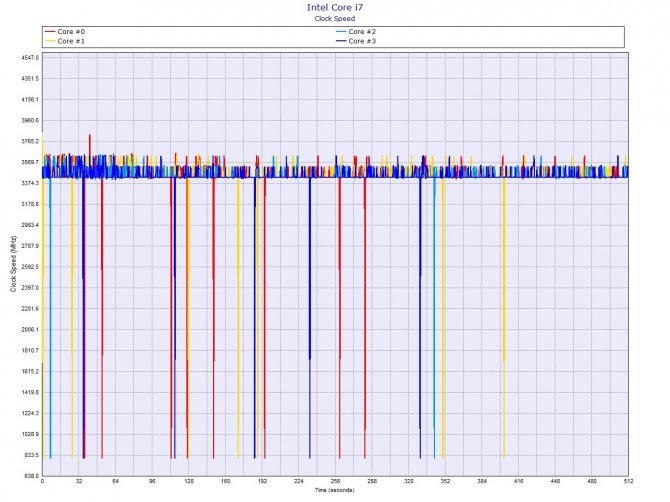Click the 448 x-axis tick label

[555, 481]
